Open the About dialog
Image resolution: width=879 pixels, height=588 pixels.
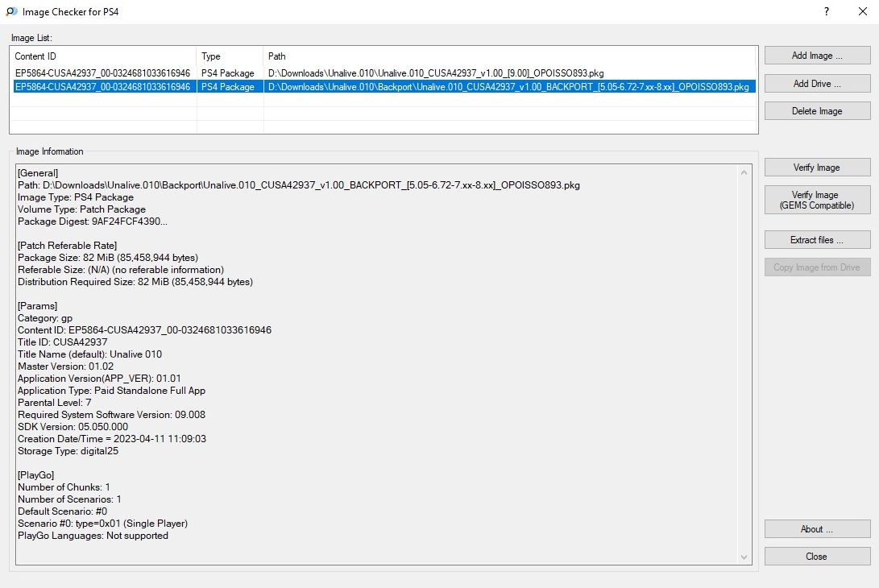(x=817, y=529)
